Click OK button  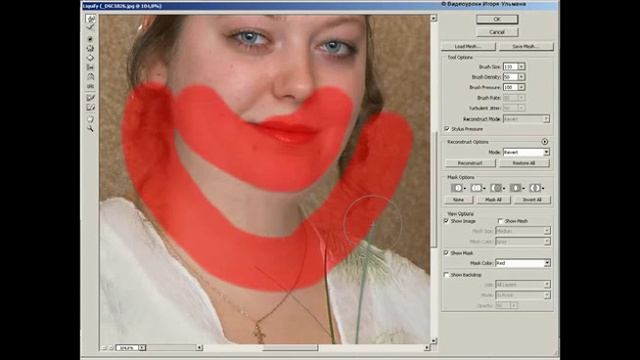coord(497,19)
